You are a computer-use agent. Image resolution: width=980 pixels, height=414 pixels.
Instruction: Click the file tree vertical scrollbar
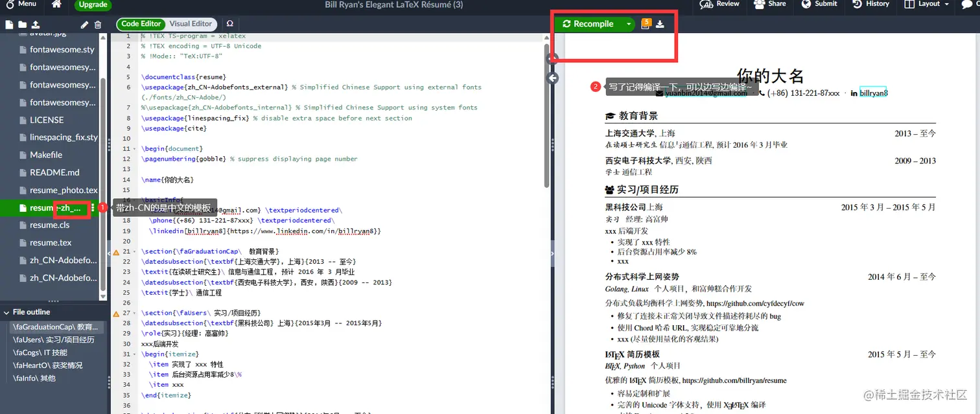(103, 185)
